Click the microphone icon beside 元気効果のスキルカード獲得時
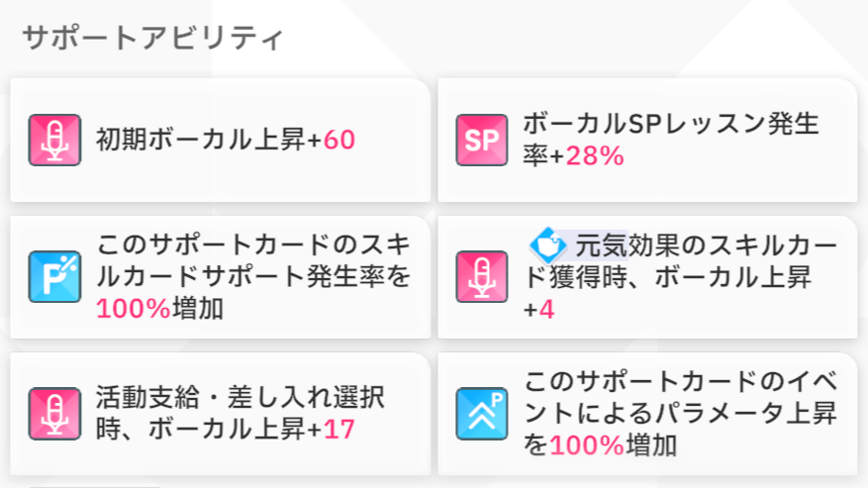This screenshot has width=868, height=488. [x=482, y=276]
